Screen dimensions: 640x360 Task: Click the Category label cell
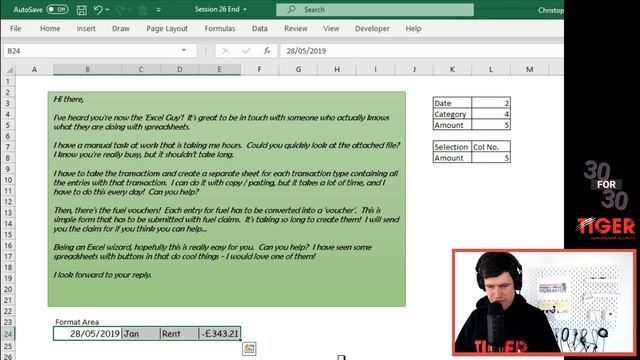(452, 114)
